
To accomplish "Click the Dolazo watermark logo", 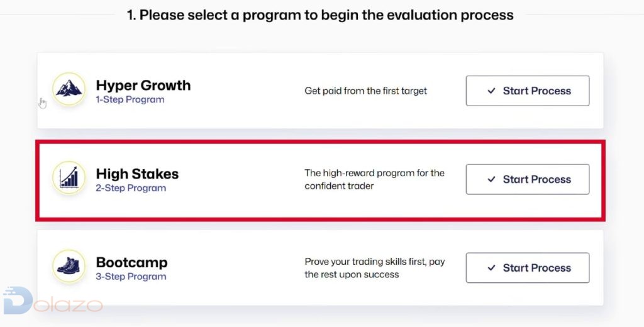I will [x=52, y=301].
